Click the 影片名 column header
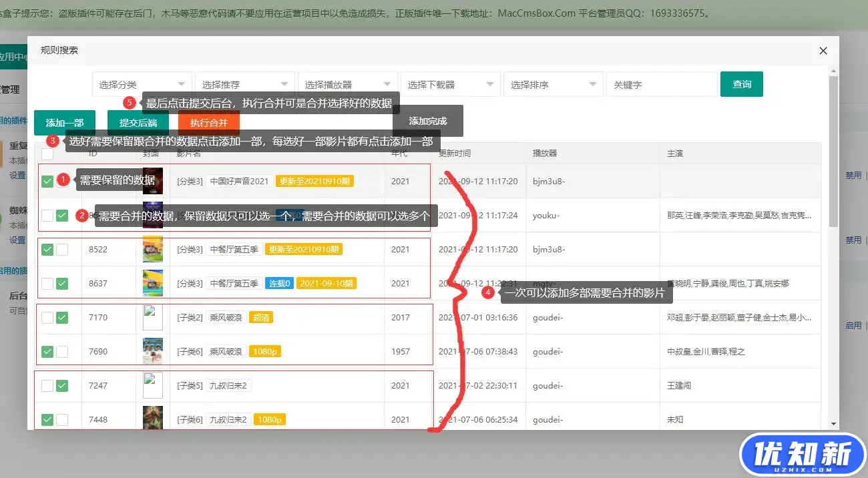 tap(189, 154)
